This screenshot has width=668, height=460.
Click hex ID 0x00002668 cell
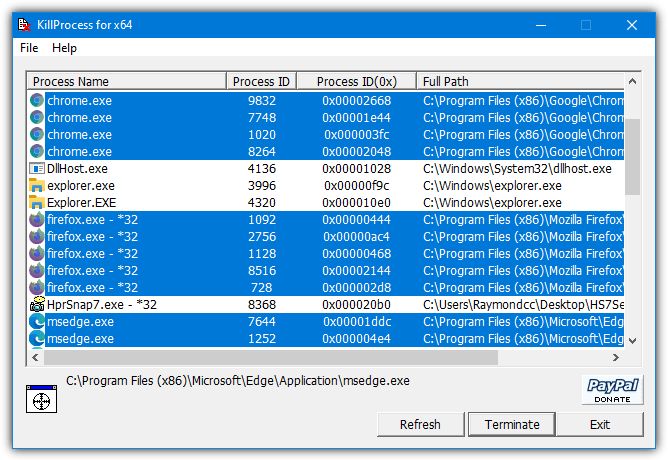(357, 101)
